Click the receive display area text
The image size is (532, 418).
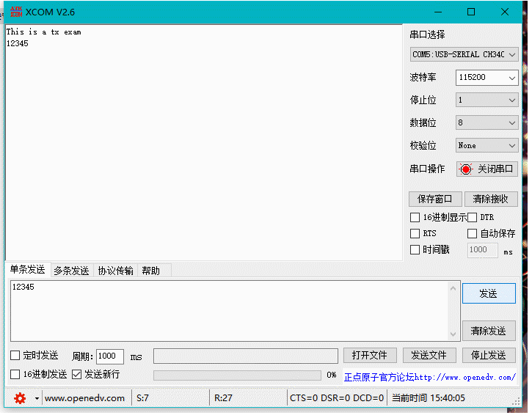[203, 142]
